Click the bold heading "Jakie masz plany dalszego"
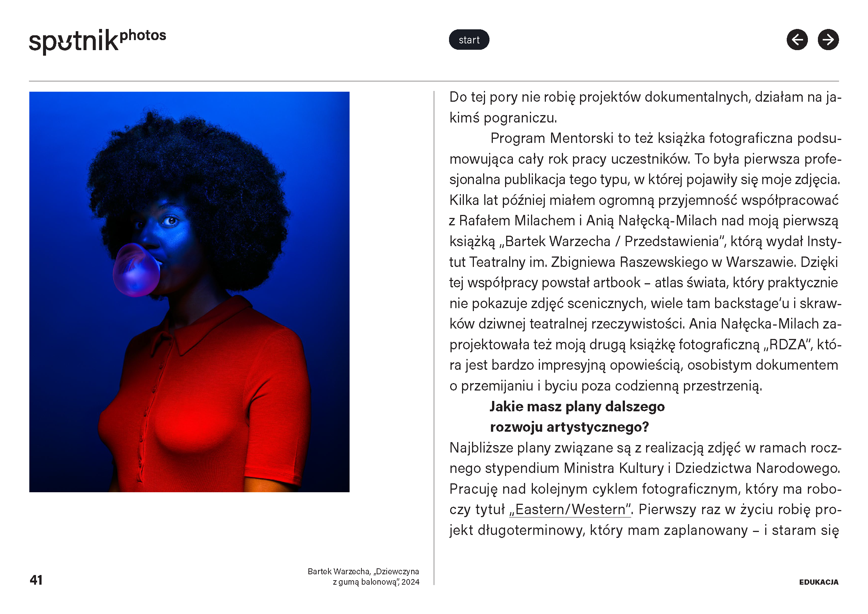The width and height of the screenshot is (868, 614). (x=577, y=406)
